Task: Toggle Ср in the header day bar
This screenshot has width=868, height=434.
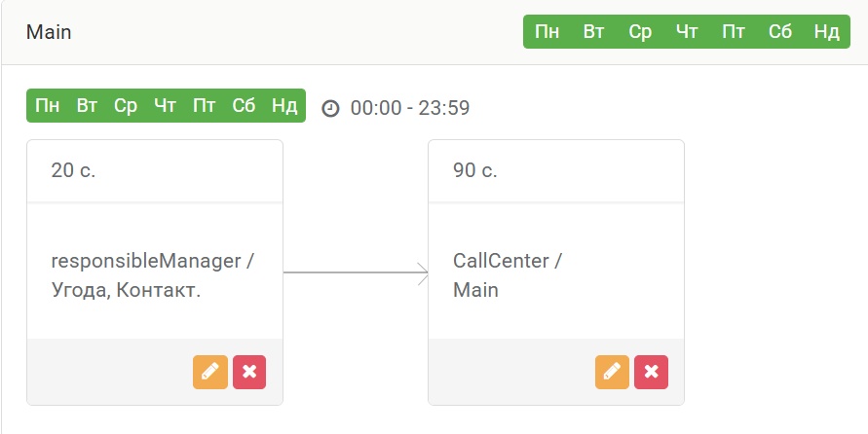Action: (x=640, y=31)
